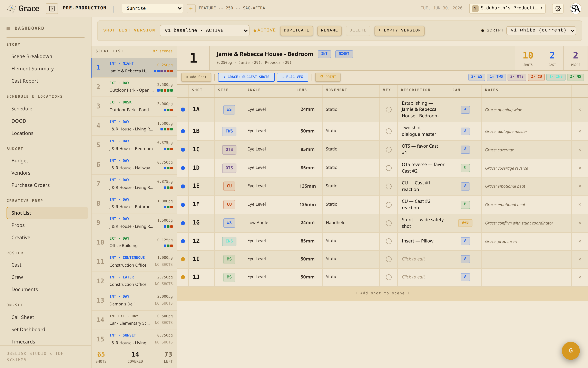The height and width of the screenshot is (368, 588).
Task: Select scene 3 Outdoor Park - Pond
Action: (134, 106)
